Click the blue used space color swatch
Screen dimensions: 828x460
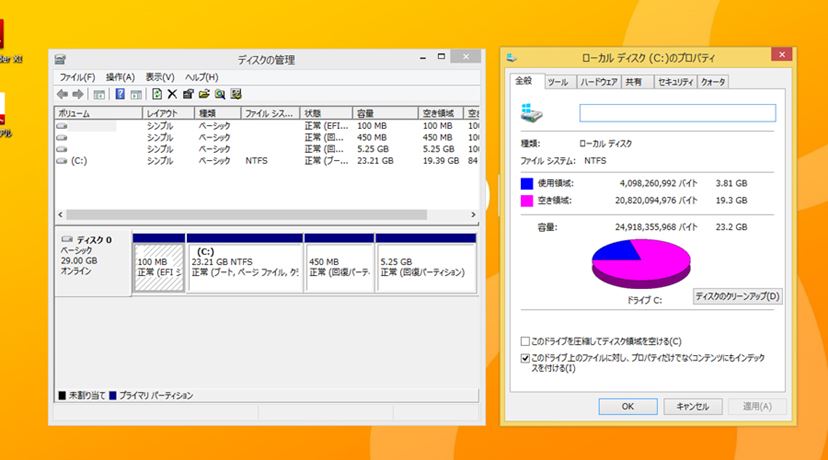(x=526, y=183)
